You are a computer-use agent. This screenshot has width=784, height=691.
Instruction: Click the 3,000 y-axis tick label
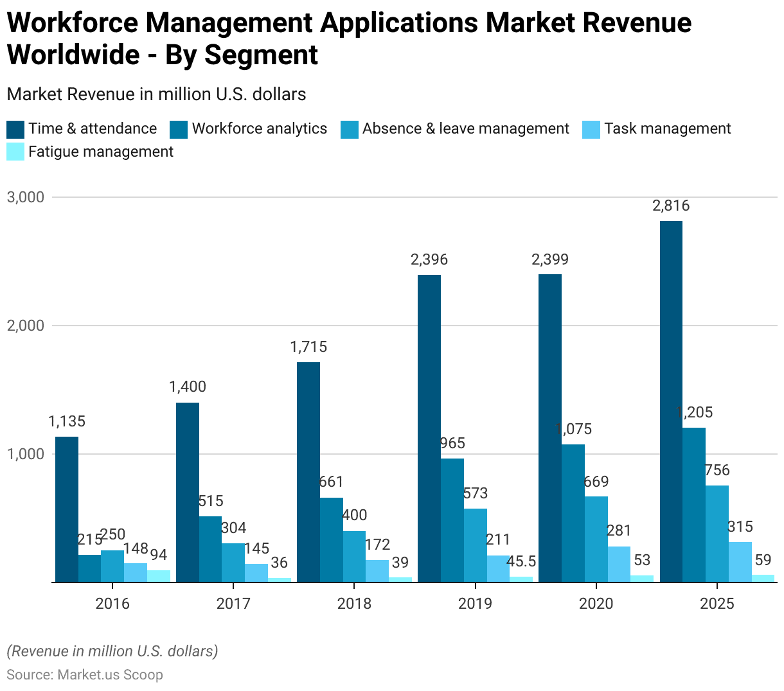tap(26, 197)
